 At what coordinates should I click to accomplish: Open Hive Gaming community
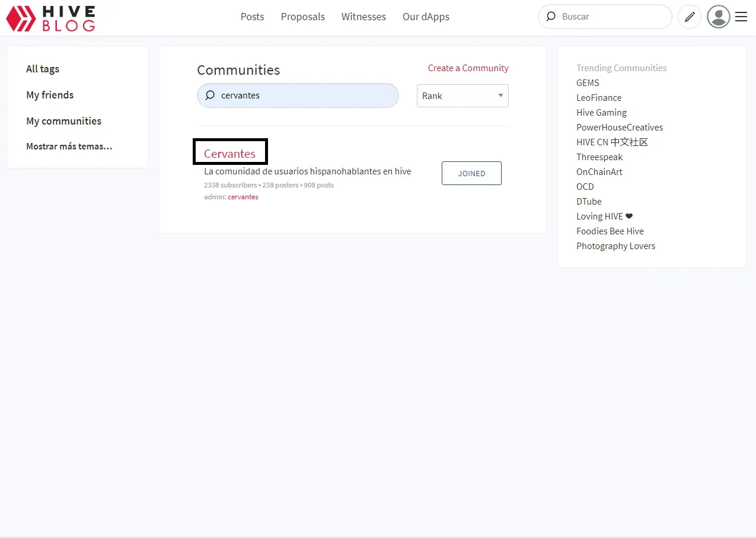(601, 113)
